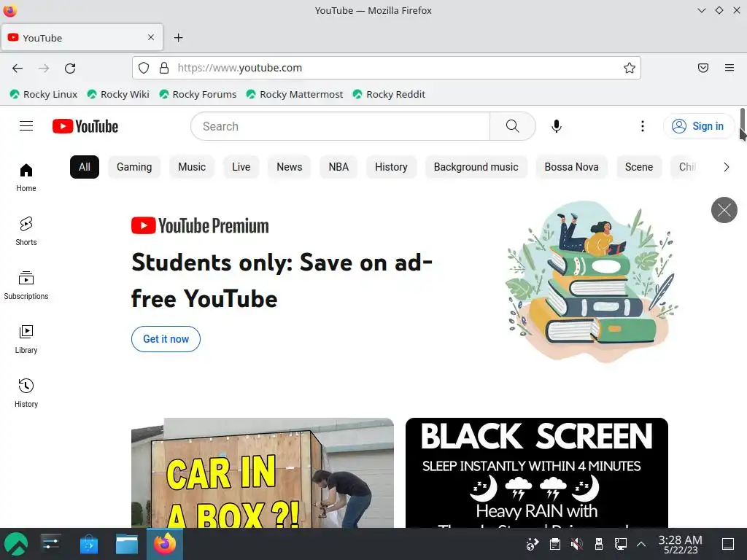Viewport: 747px width, 560px height.
Task: Open Rocky application launcher in taskbar
Action: point(16,544)
